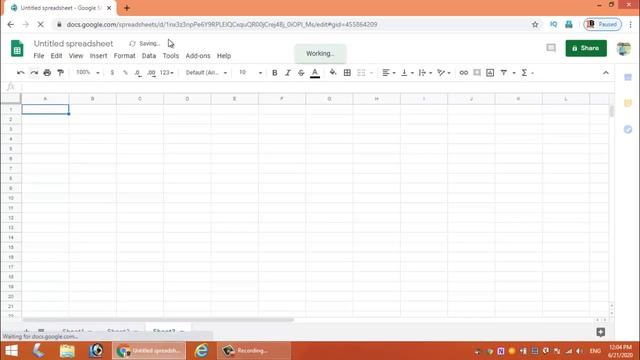Open the Tools menu

171,56
